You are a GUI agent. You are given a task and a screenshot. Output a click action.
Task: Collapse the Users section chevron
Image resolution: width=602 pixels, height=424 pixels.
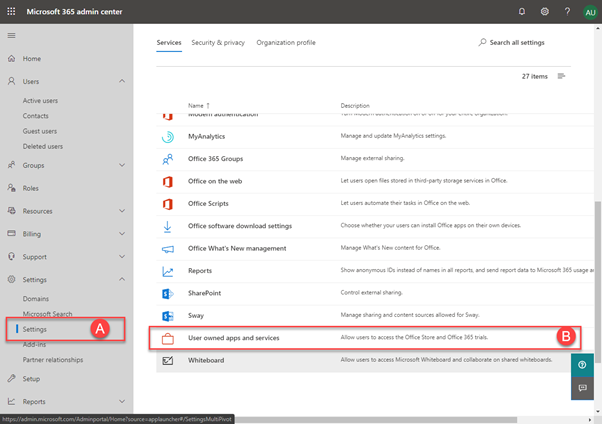122,81
